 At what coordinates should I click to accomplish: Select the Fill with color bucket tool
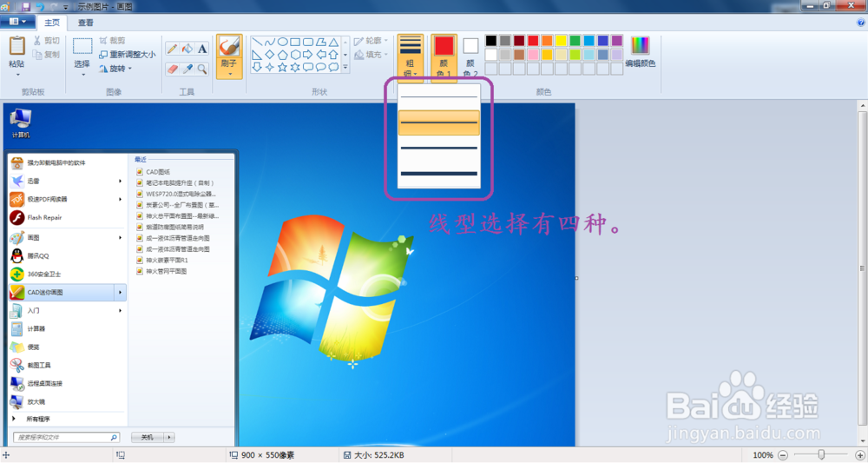pos(187,49)
